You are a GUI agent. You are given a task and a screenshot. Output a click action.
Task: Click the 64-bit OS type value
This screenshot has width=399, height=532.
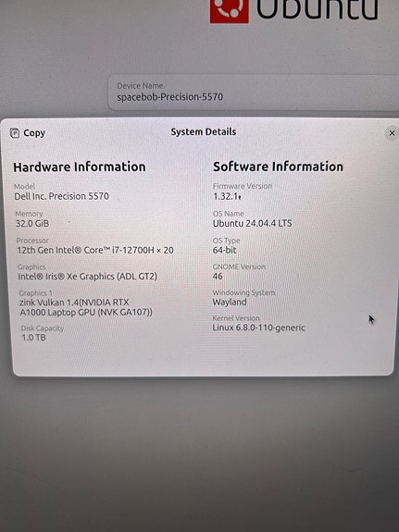tap(224, 250)
